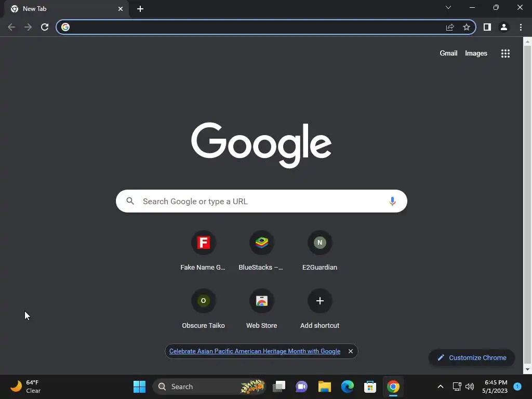The height and width of the screenshot is (399, 532).
Task: Open the Google apps grid
Action: pyautogui.click(x=506, y=54)
